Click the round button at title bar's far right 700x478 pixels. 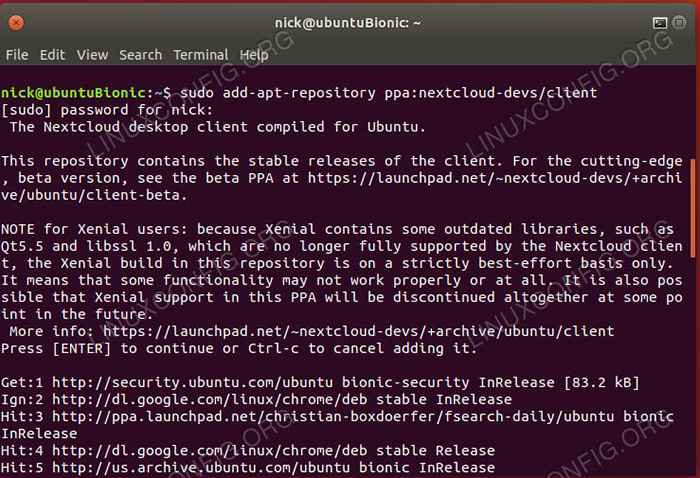pyautogui.click(x=683, y=22)
